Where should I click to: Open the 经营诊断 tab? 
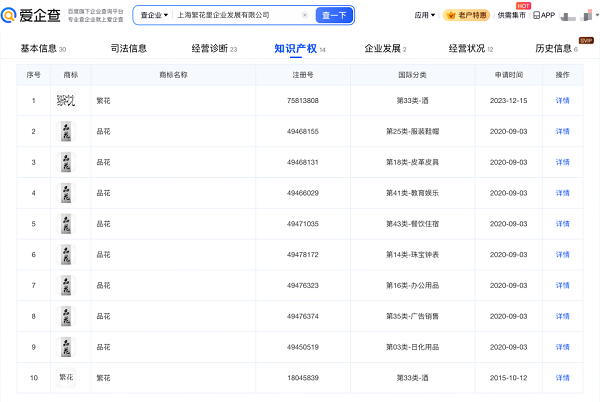(213, 48)
